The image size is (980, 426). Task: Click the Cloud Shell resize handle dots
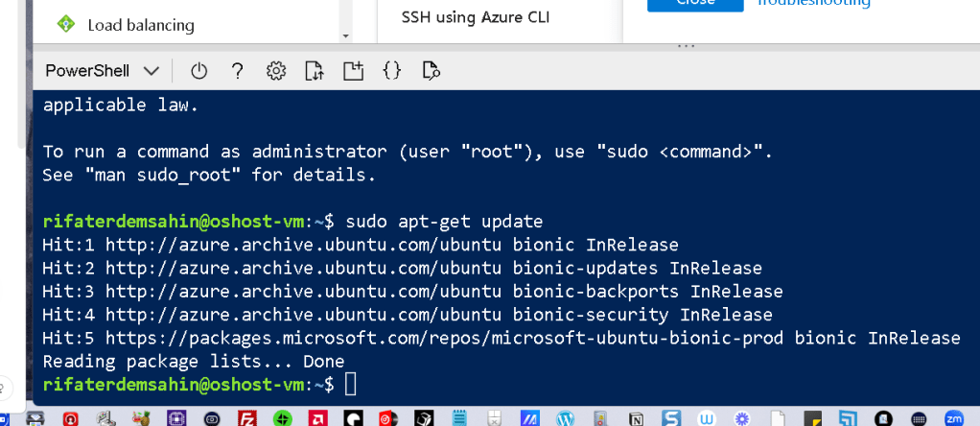pyautogui.click(x=687, y=46)
